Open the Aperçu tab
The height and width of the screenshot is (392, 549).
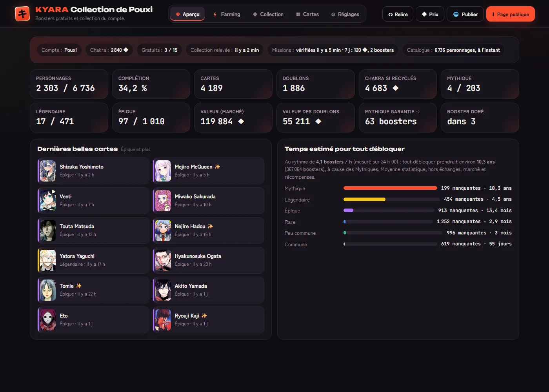point(187,14)
